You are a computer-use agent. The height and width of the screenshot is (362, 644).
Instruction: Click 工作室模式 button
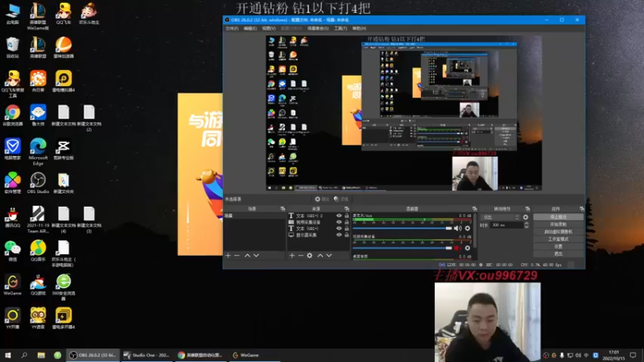pos(558,239)
